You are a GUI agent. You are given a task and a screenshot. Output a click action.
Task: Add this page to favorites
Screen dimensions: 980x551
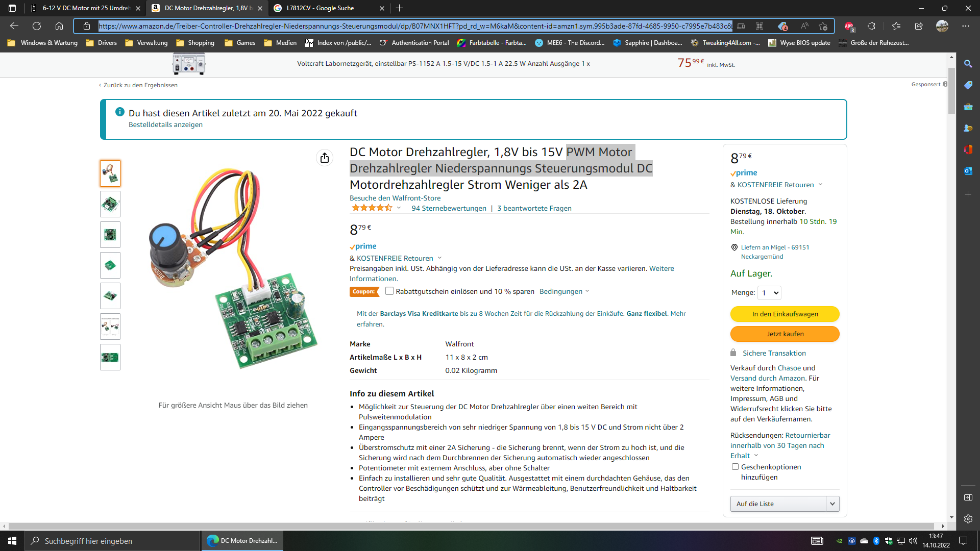823,26
